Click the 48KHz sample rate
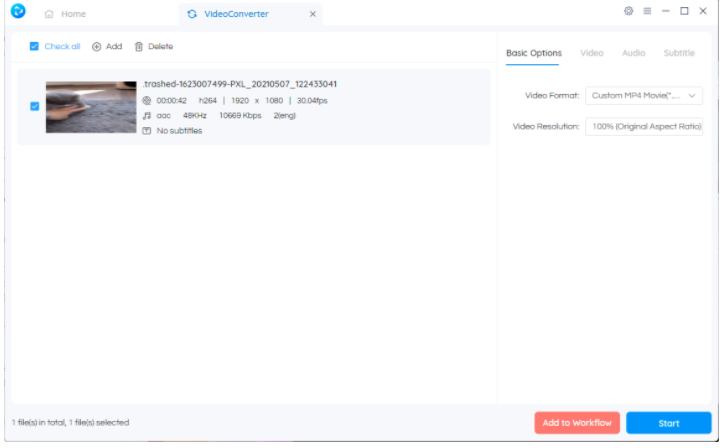Viewport: 725px width, 448px height. coord(195,116)
